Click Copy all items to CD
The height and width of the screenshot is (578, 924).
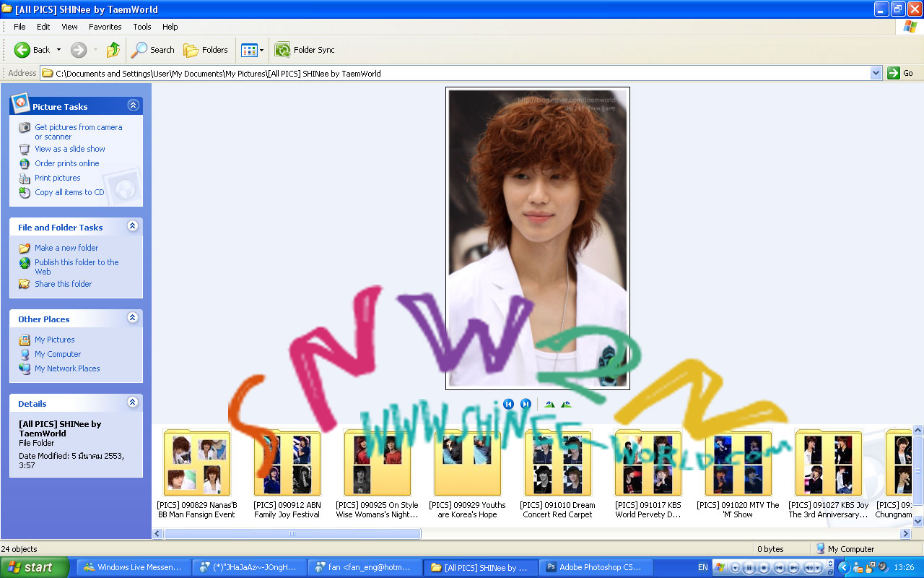click(x=69, y=192)
